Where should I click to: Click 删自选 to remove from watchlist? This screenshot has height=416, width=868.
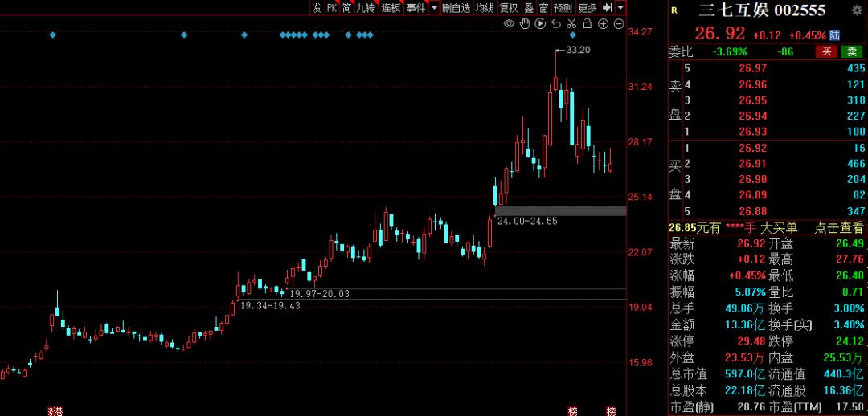tap(457, 8)
